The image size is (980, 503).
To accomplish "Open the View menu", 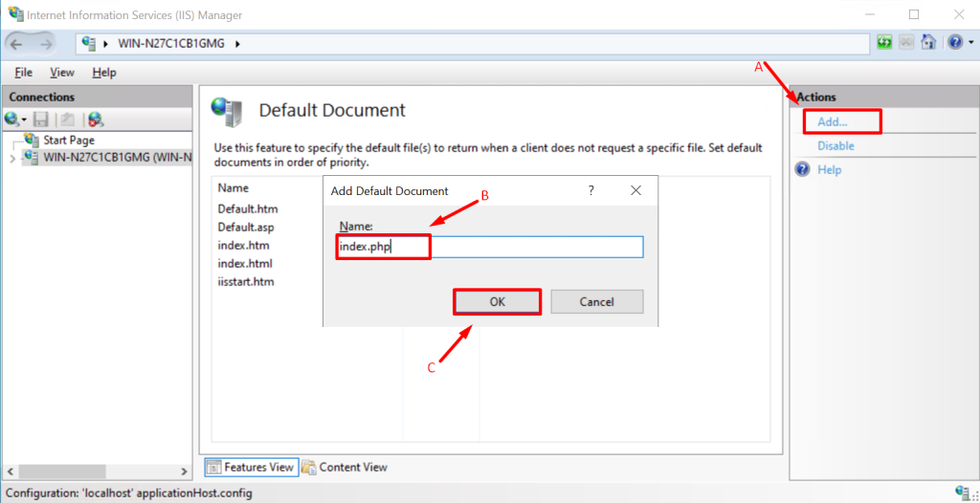I will pos(62,73).
